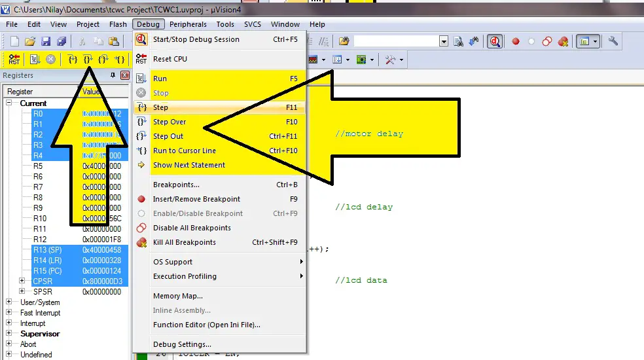Select Step Over in Debug menu

pos(220,122)
